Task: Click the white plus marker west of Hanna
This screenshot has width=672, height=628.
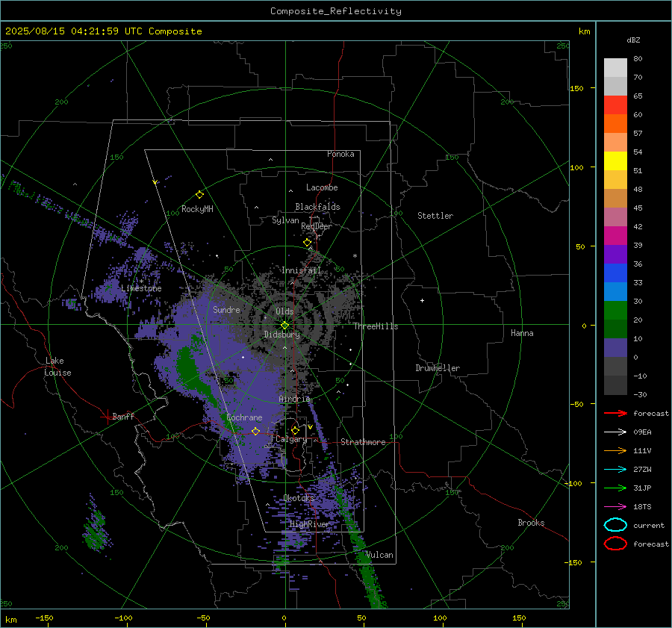Action: pyautogui.click(x=422, y=300)
